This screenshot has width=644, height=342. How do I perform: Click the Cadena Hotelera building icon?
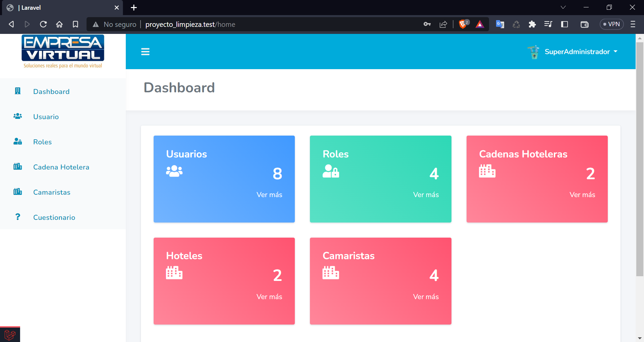click(18, 166)
